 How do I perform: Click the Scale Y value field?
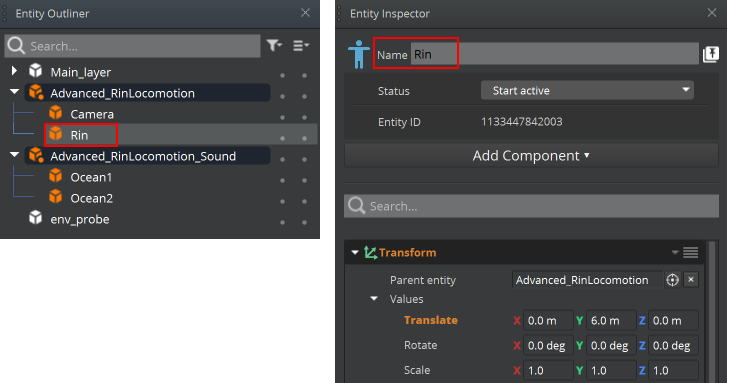(x=611, y=370)
